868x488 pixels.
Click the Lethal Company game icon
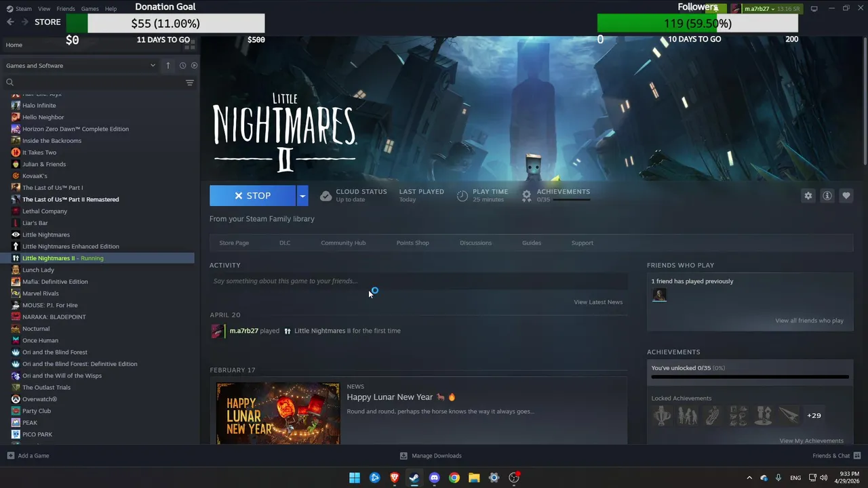point(16,211)
